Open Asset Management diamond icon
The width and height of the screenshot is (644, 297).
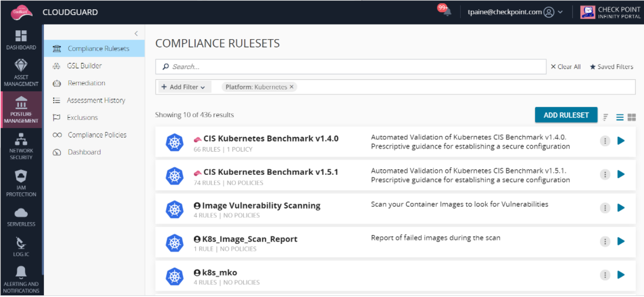tap(21, 66)
